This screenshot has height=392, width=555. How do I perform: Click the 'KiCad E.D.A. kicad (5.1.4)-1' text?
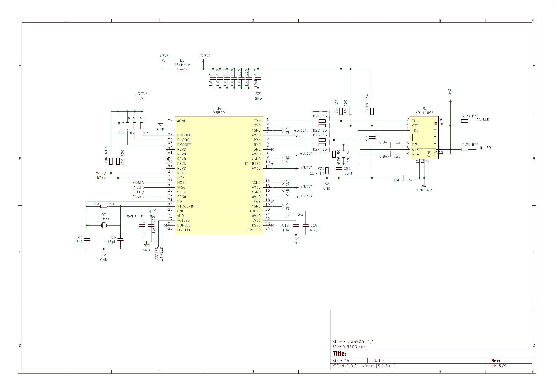coord(364,366)
